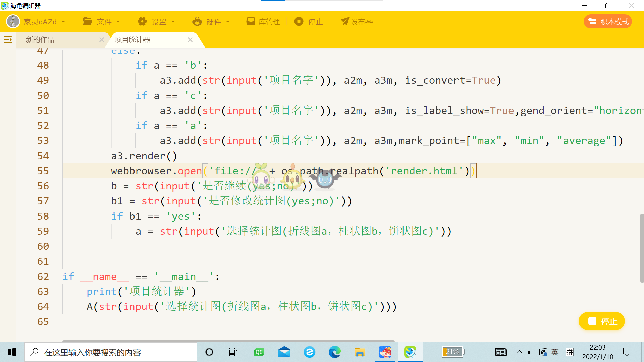Click 'is_convert=True' on line 49
644x362 pixels.
(450, 80)
